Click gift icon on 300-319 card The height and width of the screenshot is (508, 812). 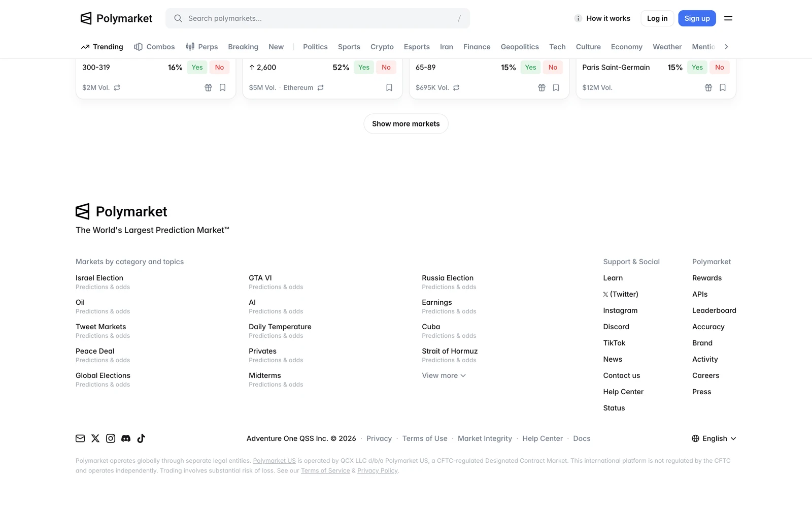coord(208,87)
